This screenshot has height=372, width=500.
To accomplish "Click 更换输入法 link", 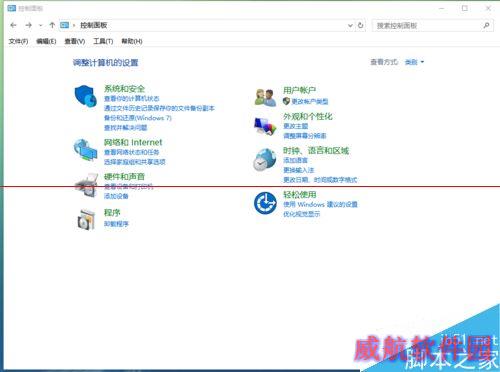I will click(x=299, y=170).
